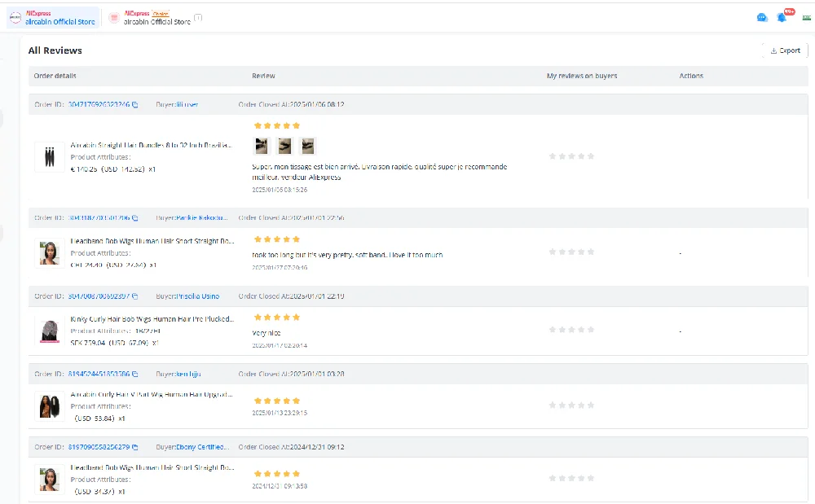This screenshot has width=815, height=504.
Task: Click the Curly Hair V Part Wig thumbnail
Action: point(50,406)
